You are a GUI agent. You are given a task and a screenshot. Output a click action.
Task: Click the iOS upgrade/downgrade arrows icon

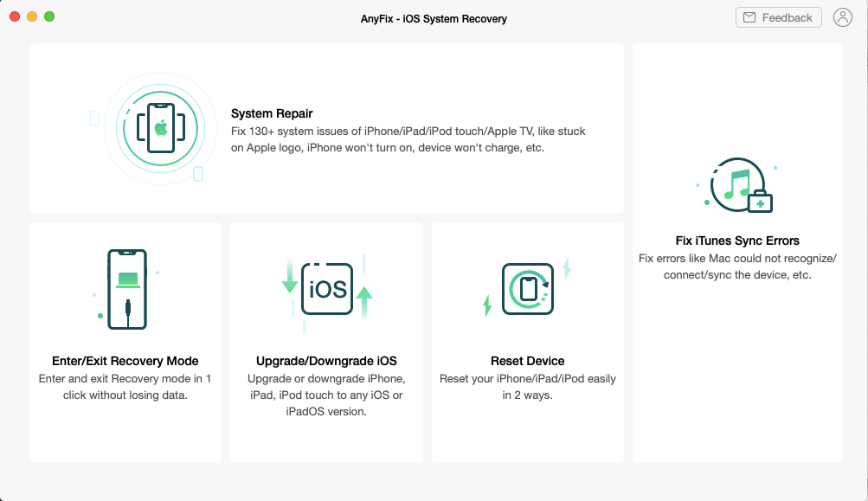[x=327, y=288]
